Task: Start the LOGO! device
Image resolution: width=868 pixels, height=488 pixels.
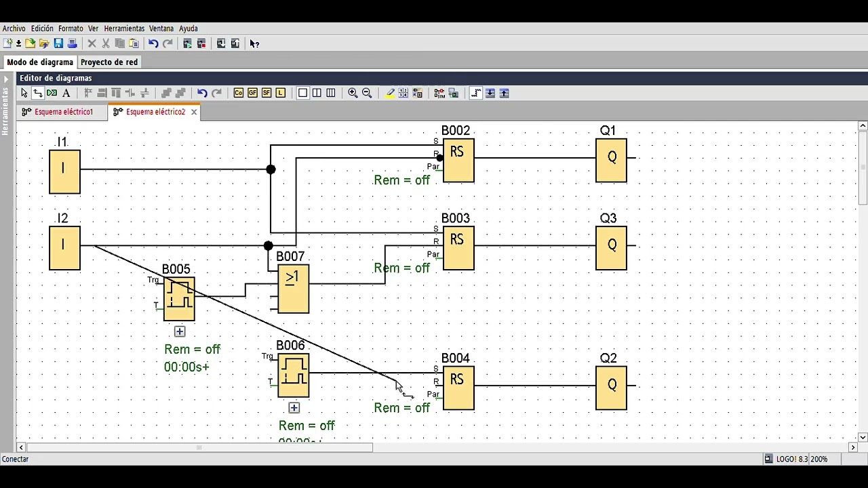Action: pos(187,43)
